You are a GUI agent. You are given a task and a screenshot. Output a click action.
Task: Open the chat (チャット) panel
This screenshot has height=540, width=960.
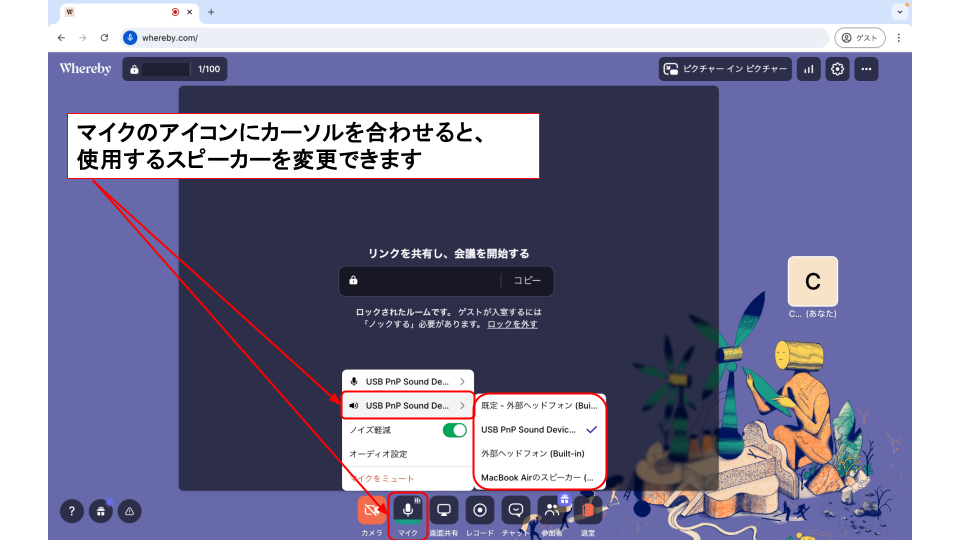tap(516, 510)
